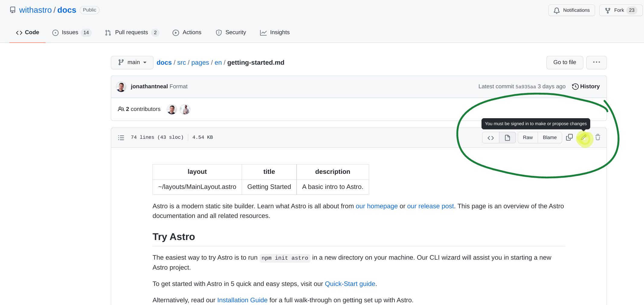
Task: Open History of file commits
Action: 586,86
